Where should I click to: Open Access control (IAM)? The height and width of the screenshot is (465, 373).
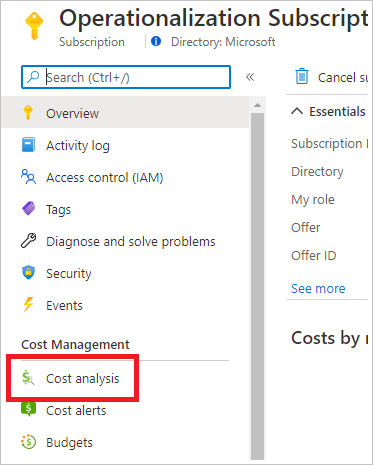pos(105,178)
